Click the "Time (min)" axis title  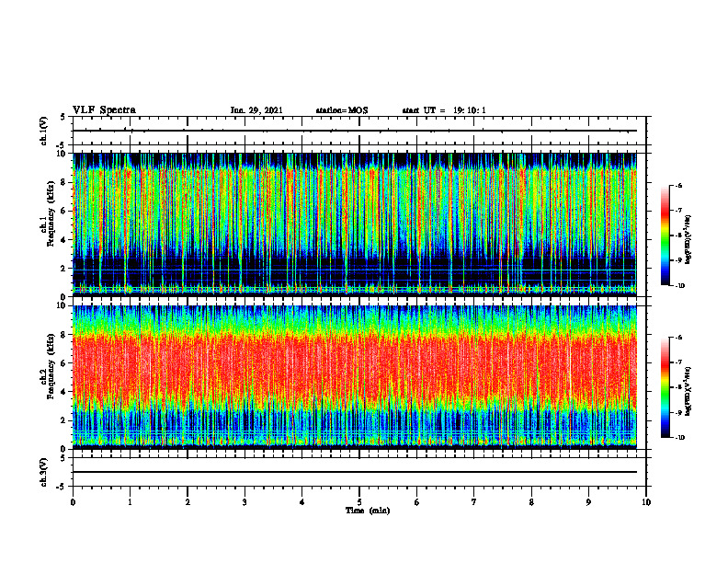pos(368,511)
